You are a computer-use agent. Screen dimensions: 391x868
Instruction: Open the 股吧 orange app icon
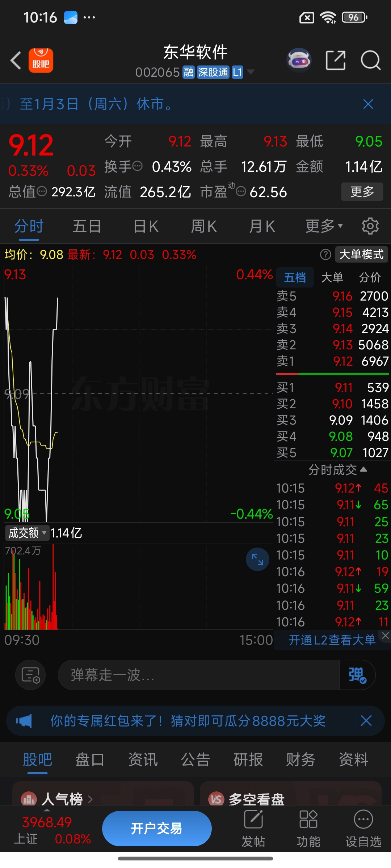point(41,60)
